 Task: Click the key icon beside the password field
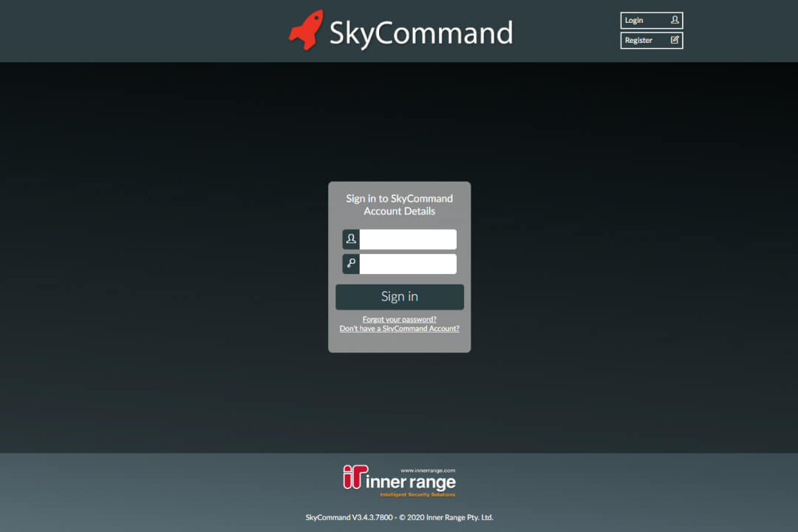click(x=351, y=264)
